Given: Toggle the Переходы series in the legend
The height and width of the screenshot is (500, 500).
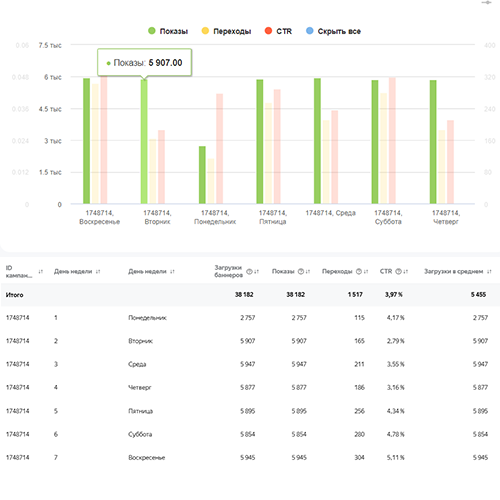Looking at the screenshot, I should [226, 31].
